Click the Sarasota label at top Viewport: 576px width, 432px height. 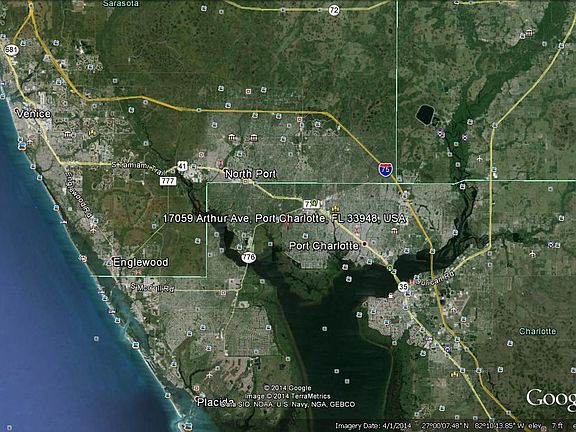point(121,4)
